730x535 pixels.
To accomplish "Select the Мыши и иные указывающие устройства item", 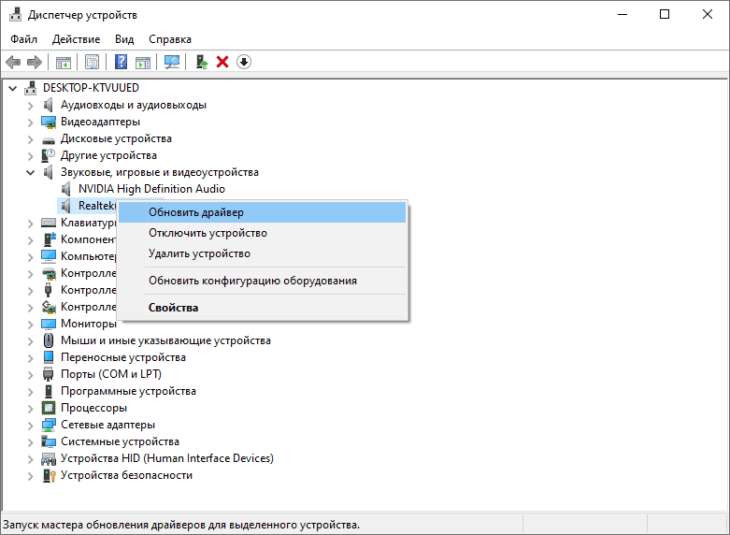I will pyautogui.click(x=165, y=341).
